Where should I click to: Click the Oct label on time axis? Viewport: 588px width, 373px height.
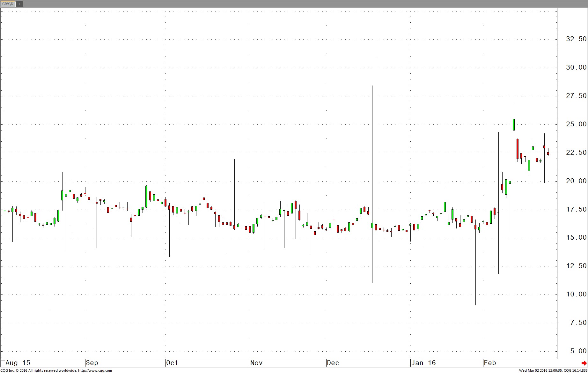click(172, 363)
